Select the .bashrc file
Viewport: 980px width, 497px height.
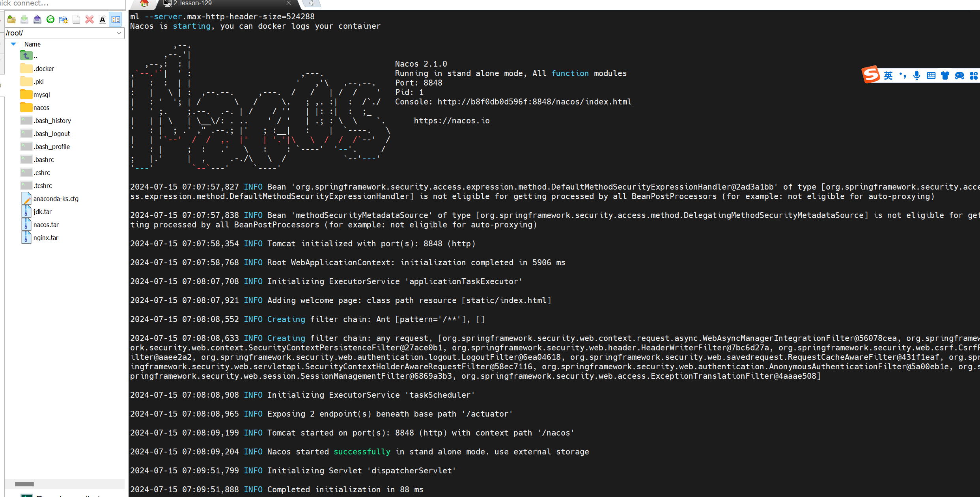point(37,160)
